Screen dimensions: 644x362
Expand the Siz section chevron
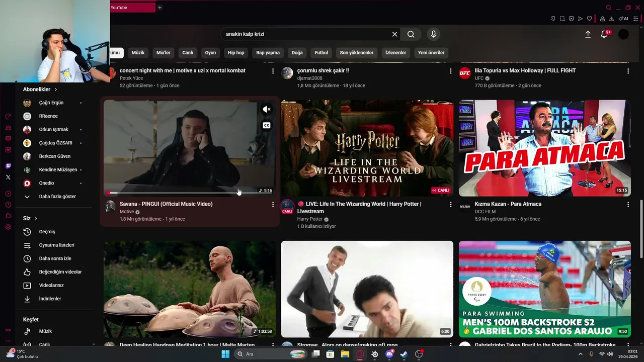[36, 219]
